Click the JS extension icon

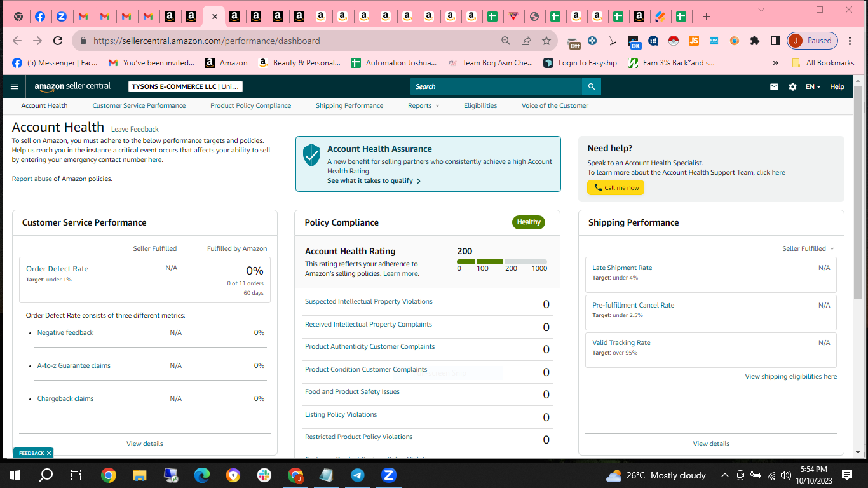(694, 41)
